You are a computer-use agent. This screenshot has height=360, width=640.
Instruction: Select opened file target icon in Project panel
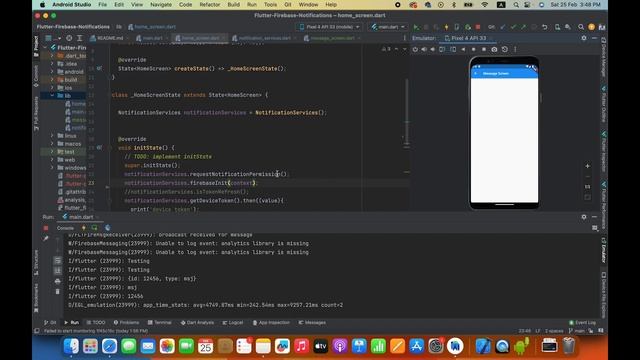[69, 38]
